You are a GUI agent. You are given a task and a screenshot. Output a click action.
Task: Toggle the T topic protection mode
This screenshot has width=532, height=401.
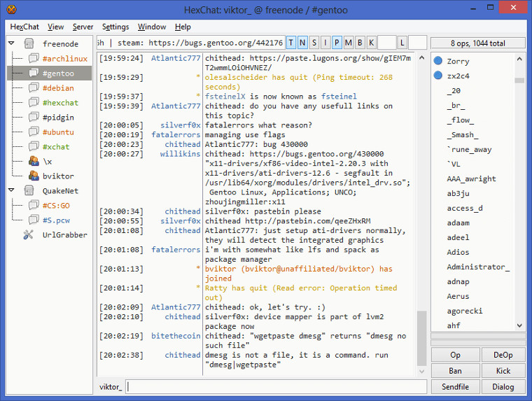pos(292,43)
